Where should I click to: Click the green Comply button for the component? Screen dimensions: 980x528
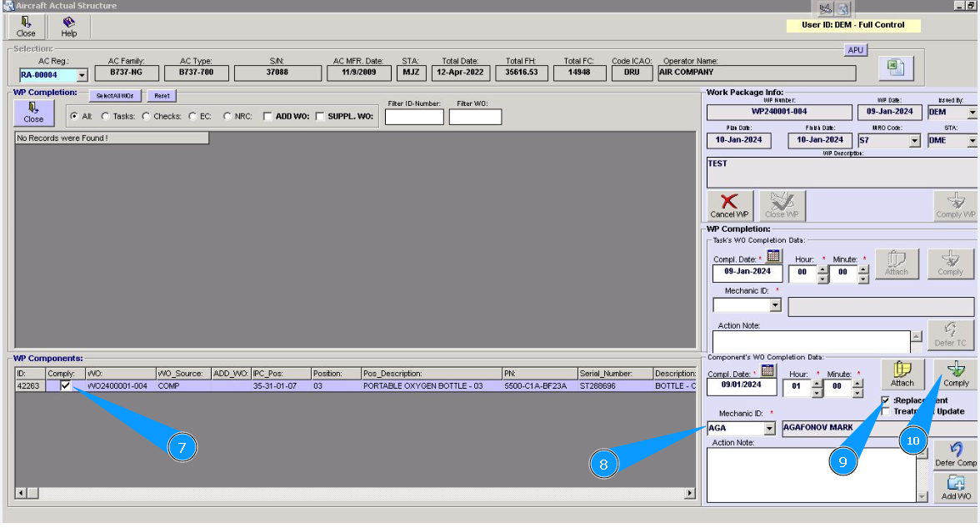click(955, 375)
